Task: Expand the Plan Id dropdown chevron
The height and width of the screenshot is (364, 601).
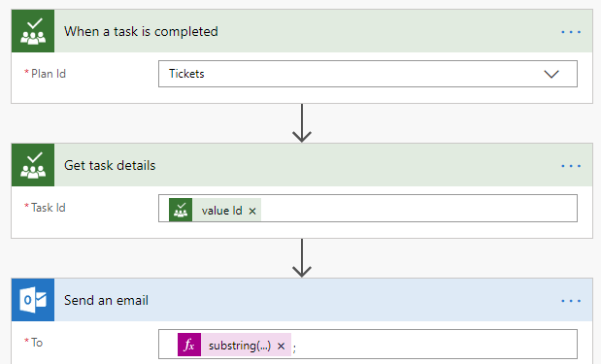Action: pos(551,74)
